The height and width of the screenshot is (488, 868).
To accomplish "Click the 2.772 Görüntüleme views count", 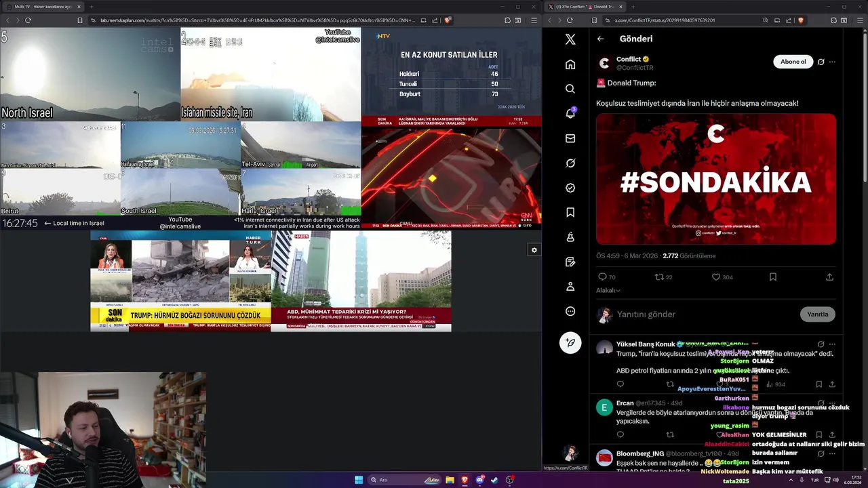I will [x=689, y=256].
